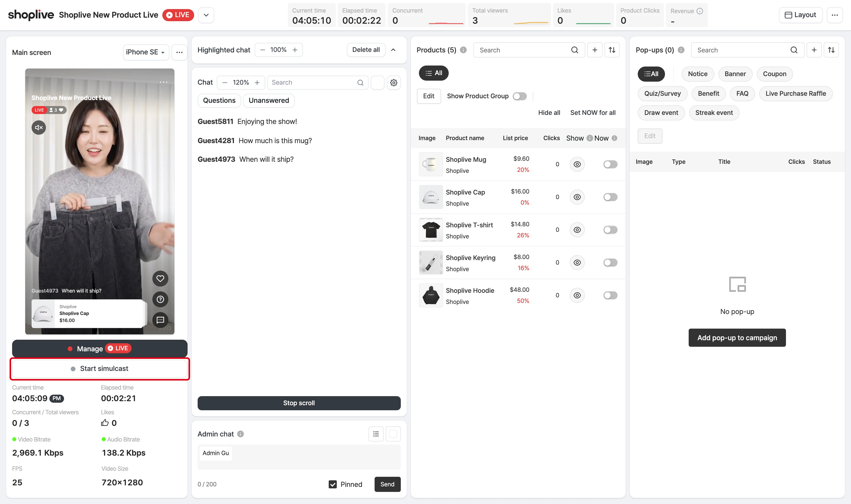Click the Products info icon

coord(463,50)
